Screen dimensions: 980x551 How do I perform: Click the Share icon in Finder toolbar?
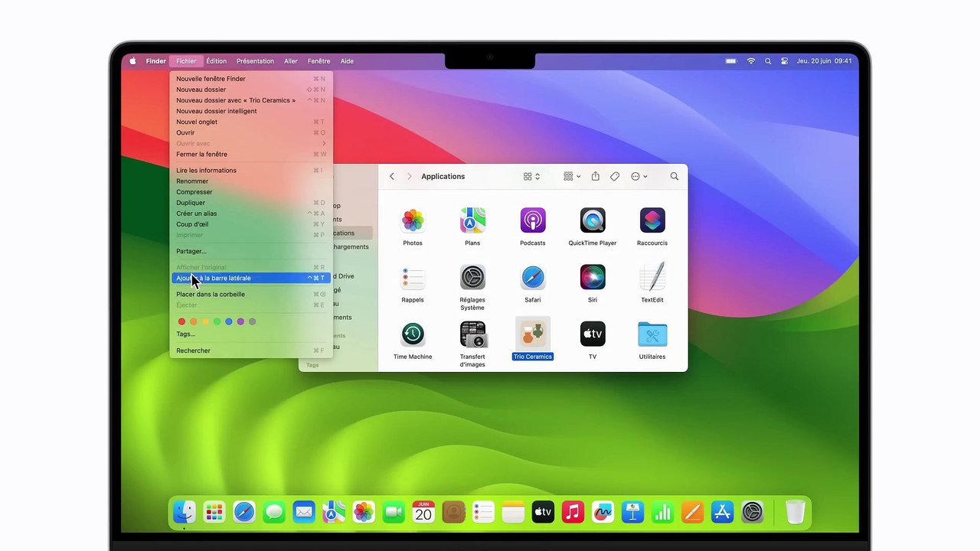point(595,176)
